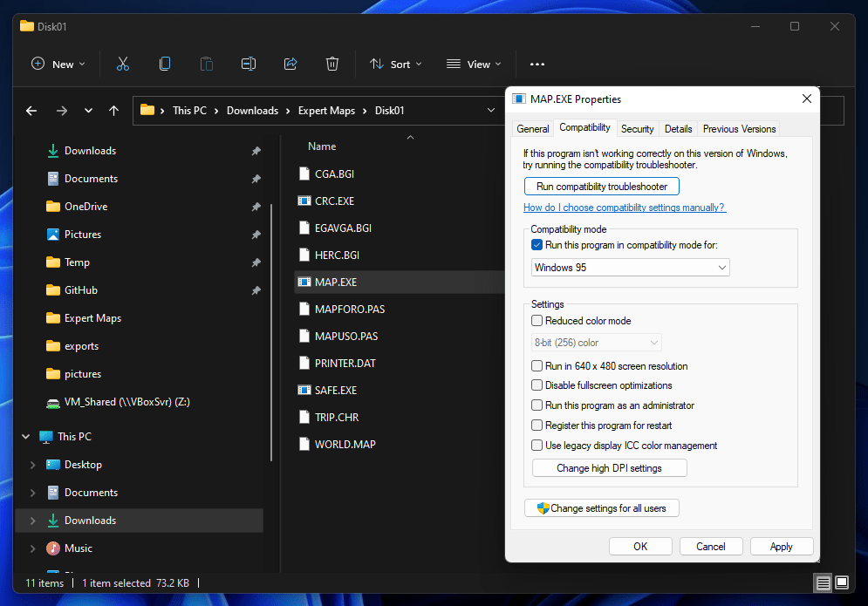The image size is (868, 606).
Task: Select the WORLD.MAP file
Action: pos(345,444)
